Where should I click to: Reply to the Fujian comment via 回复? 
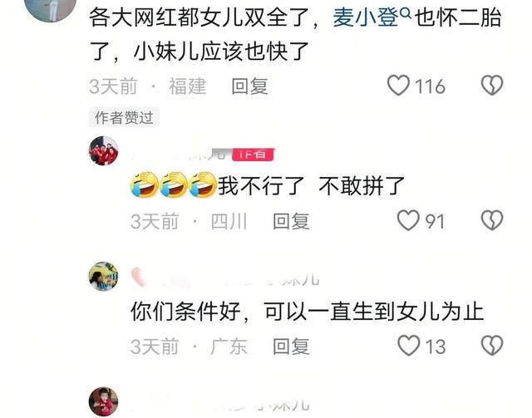249,86
